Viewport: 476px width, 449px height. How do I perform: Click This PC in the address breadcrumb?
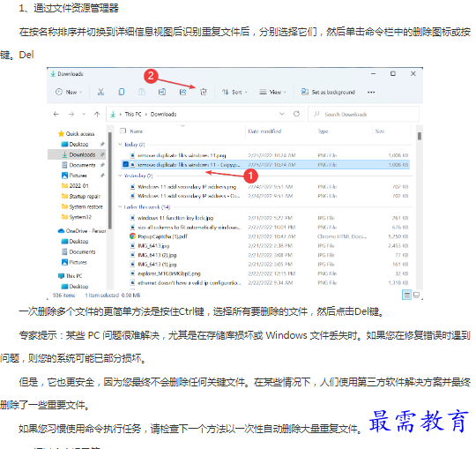pyautogui.click(x=133, y=114)
